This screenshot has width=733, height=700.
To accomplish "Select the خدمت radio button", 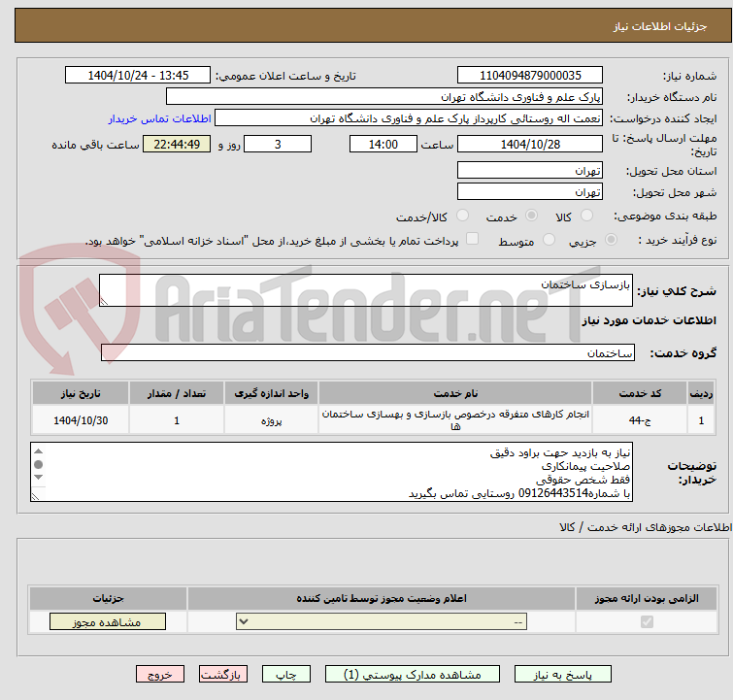I will (x=531, y=216).
